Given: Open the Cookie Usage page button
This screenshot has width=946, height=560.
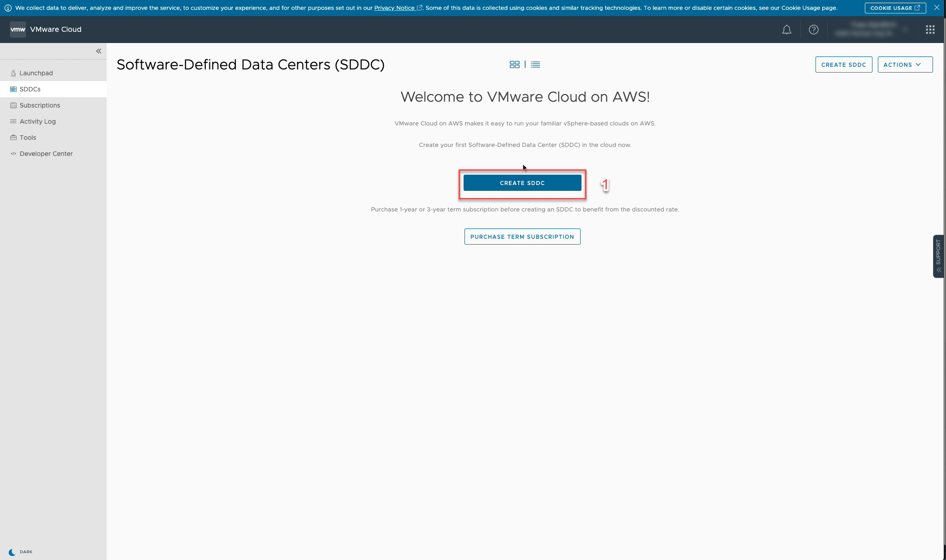Looking at the screenshot, I should click(x=895, y=8).
